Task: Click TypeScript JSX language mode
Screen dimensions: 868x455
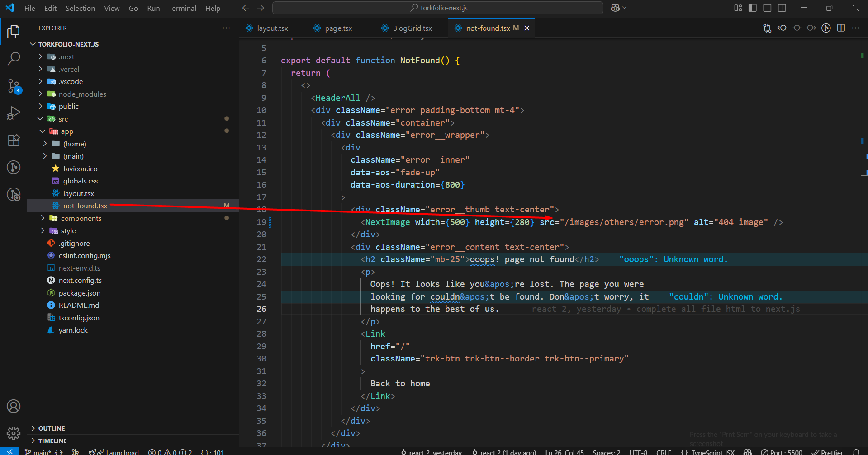Action: point(712,452)
